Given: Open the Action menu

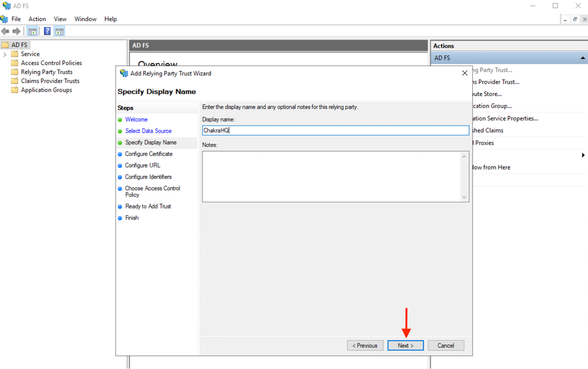Looking at the screenshot, I should click(x=37, y=19).
